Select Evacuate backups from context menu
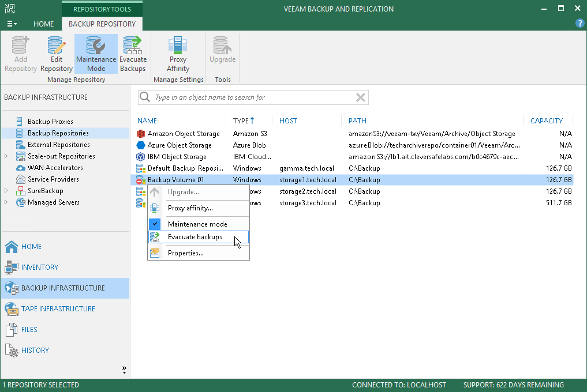The width and height of the screenshot is (587, 392). pos(195,237)
